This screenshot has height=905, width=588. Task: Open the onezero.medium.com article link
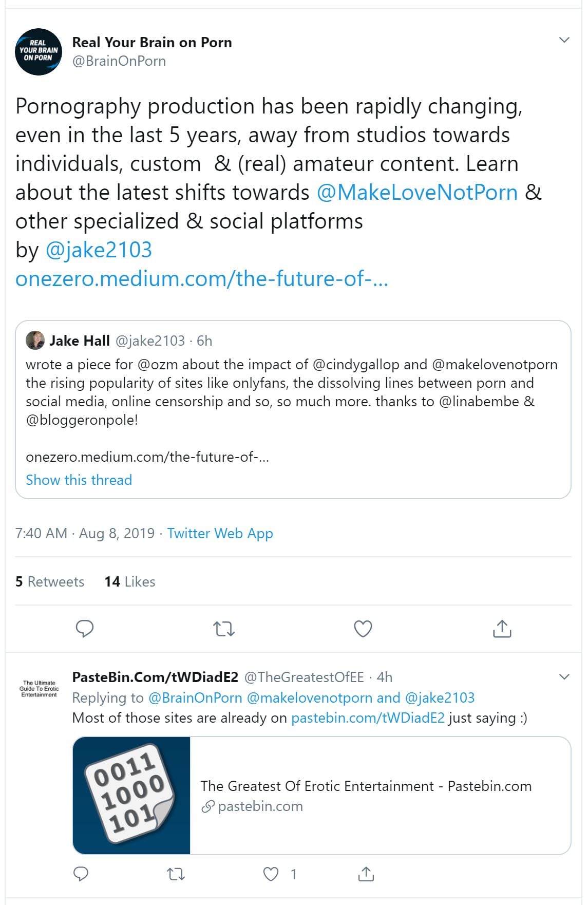coord(201,278)
